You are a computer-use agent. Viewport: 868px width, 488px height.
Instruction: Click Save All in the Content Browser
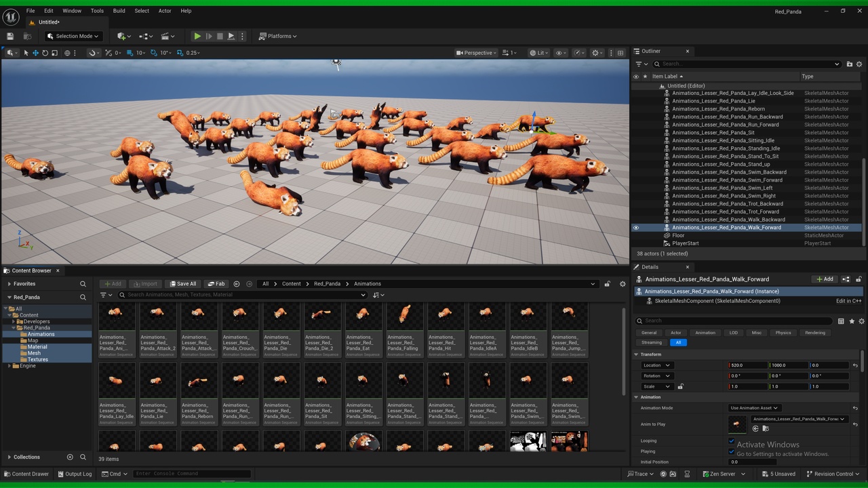[x=183, y=284]
